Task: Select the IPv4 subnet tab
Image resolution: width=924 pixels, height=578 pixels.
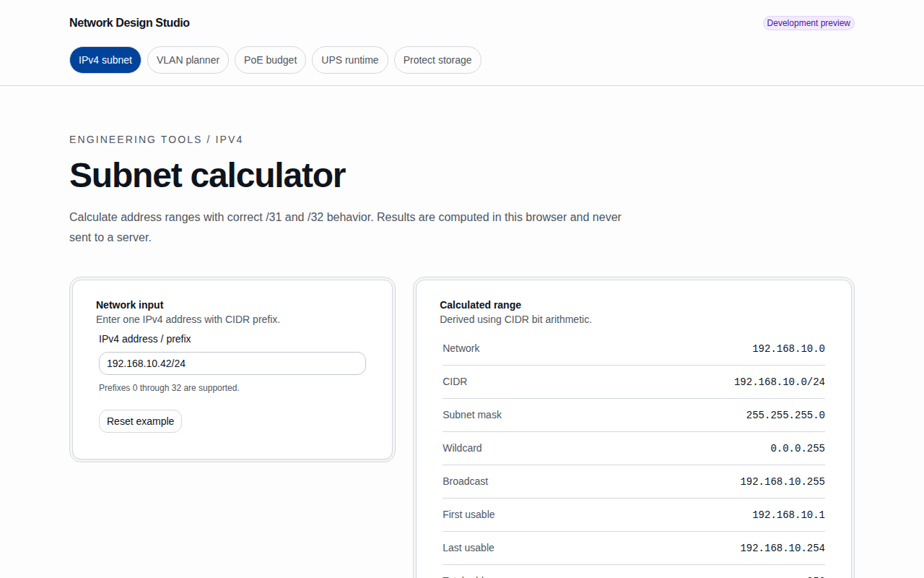Action: click(x=105, y=60)
